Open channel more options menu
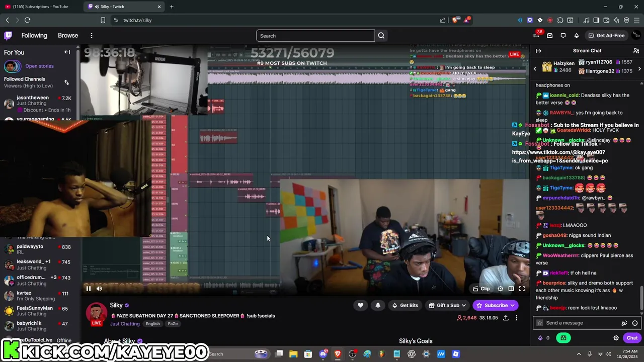 [x=516, y=318]
